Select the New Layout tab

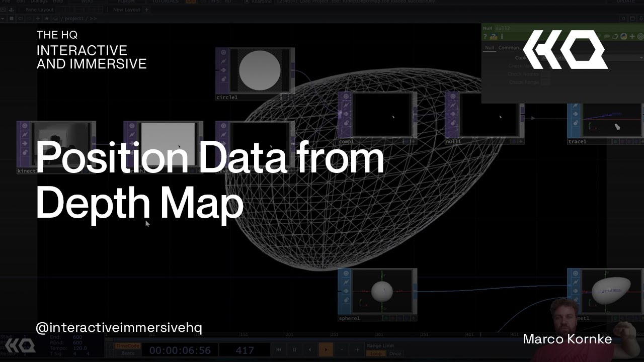point(127,10)
